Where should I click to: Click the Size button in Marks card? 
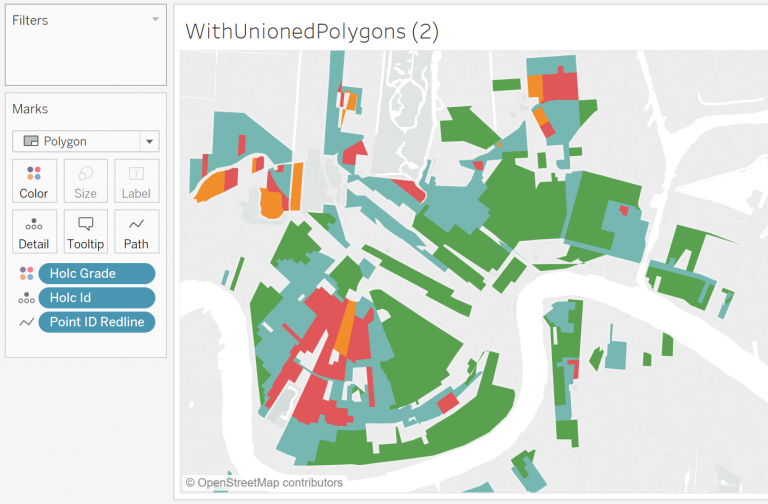tap(85, 180)
